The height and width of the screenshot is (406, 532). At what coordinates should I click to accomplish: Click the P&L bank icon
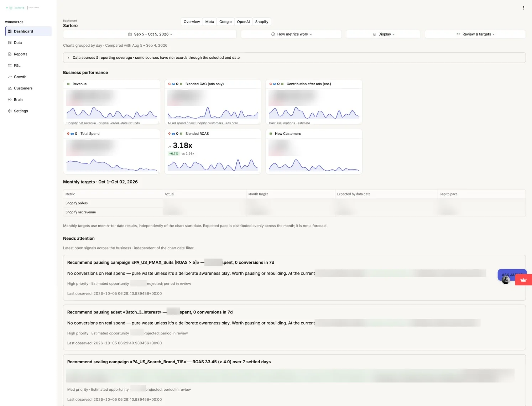(10, 66)
